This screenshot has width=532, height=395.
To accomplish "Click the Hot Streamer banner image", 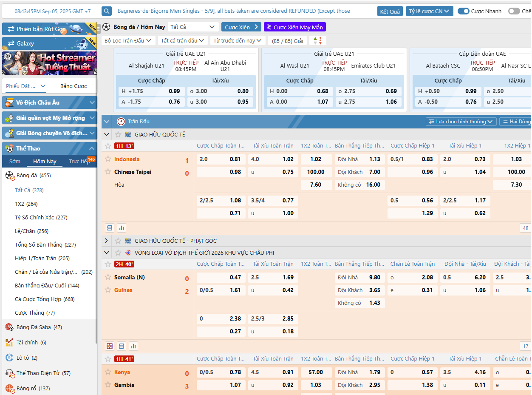I will [x=49, y=63].
